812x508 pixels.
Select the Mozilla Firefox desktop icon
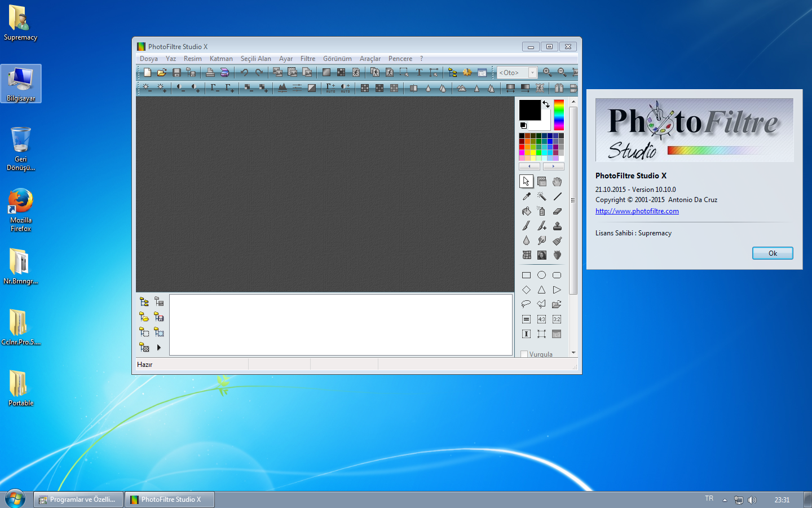pyautogui.click(x=21, y=210)
